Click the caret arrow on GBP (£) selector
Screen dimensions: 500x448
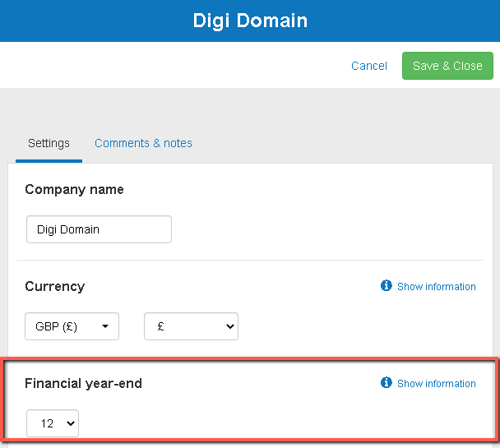tap(105, 326)
